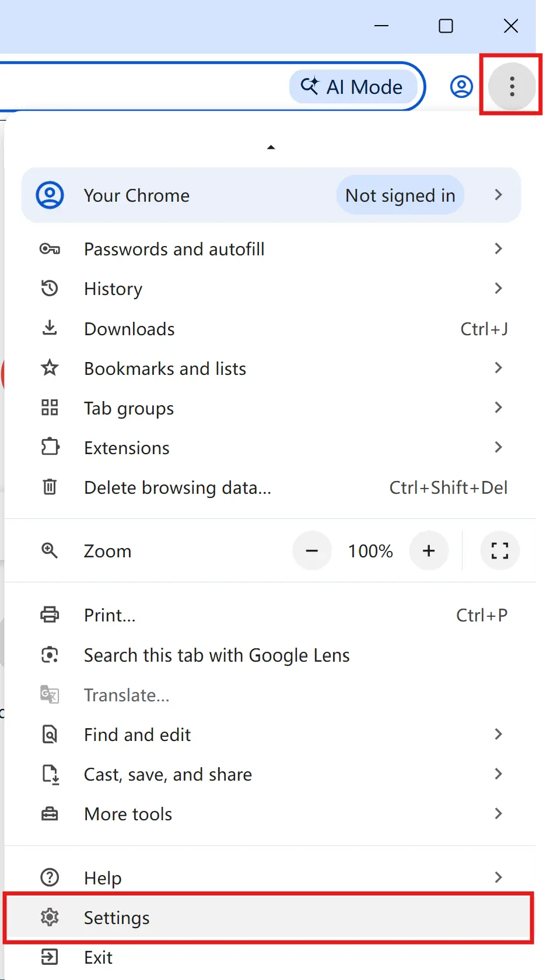Click the More tools toolbox icon
Image resolution: width=543 pixels, height=980 pixels.
tap(50, 813)
